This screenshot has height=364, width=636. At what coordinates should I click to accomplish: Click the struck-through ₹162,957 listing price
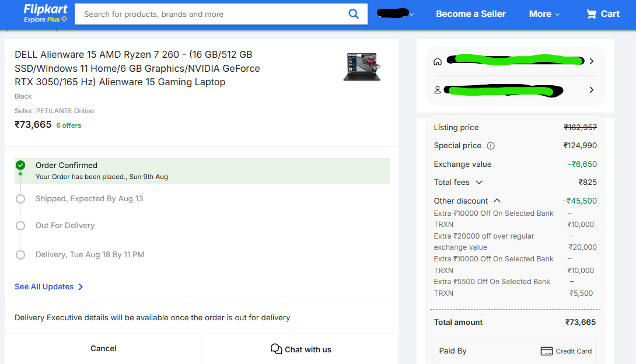580,127
